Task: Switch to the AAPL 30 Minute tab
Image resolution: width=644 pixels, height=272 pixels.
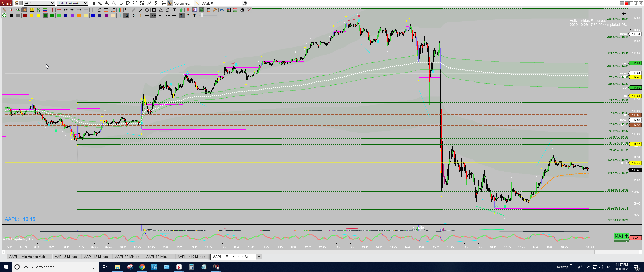Action: click(127, 257)
